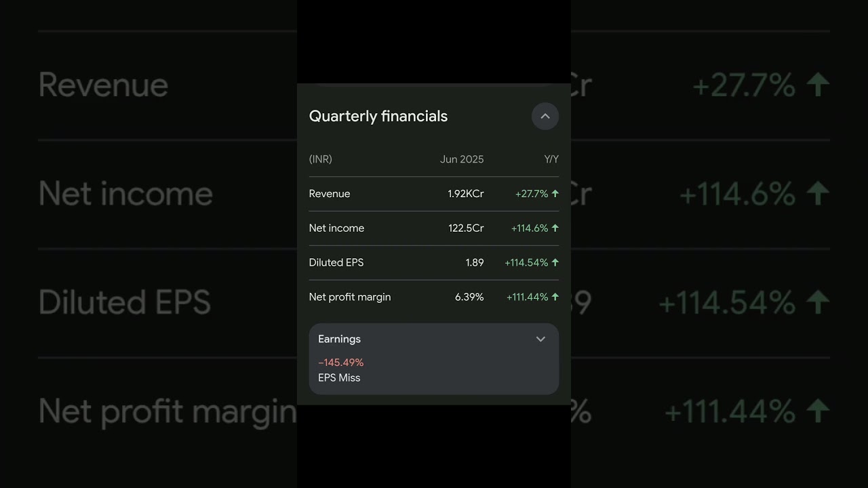Click the Quarterly financials heading

(x=378, y=116)
